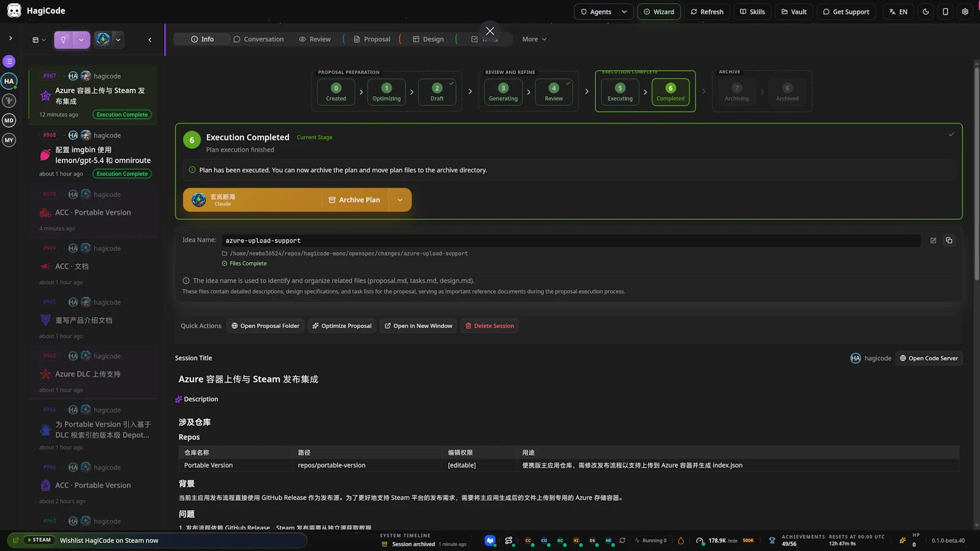Screen dimensions: 980x551
Task: Select the purple light bulb wizard icon
Action: (x=63, y=39)
